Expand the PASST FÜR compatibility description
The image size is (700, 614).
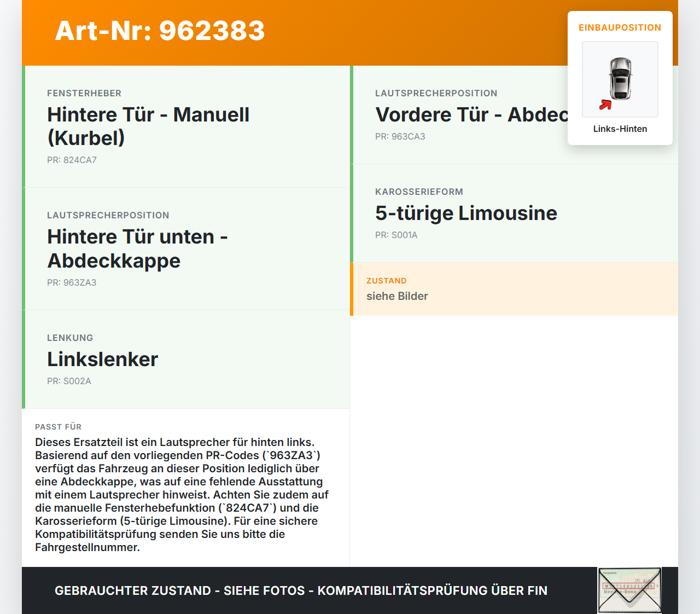tap(185, 487)
